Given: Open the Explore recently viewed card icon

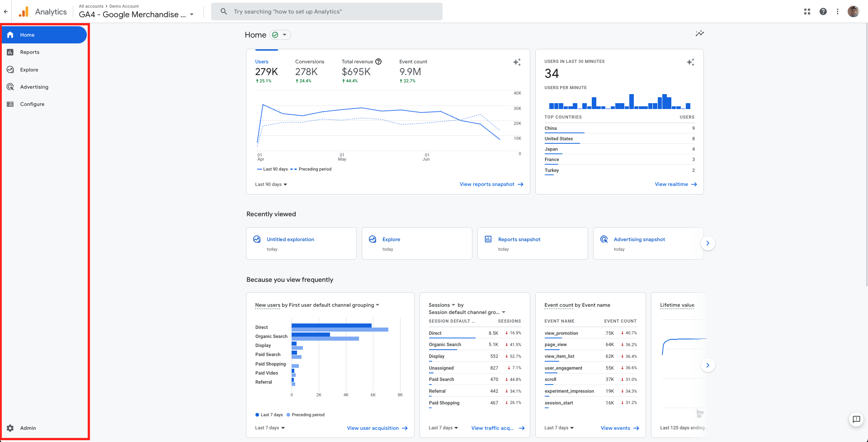Looking at the screenshot, I should coord(373,239).
